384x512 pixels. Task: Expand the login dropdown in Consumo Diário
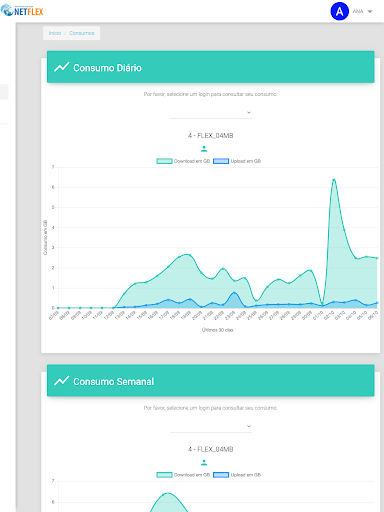[211, 113]
